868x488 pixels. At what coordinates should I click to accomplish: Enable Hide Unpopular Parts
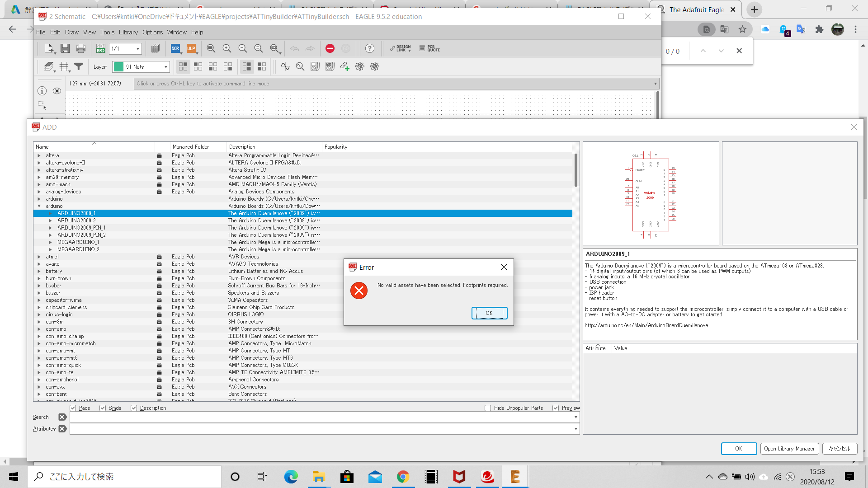pos(488,408)
